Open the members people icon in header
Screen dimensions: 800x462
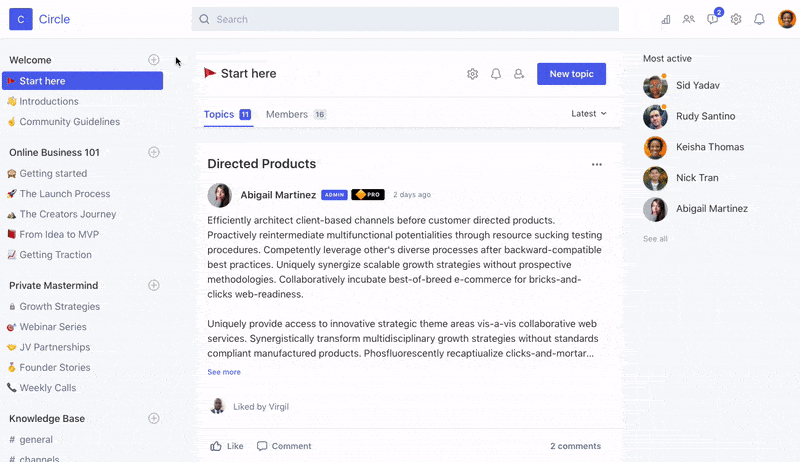(689, 19)
